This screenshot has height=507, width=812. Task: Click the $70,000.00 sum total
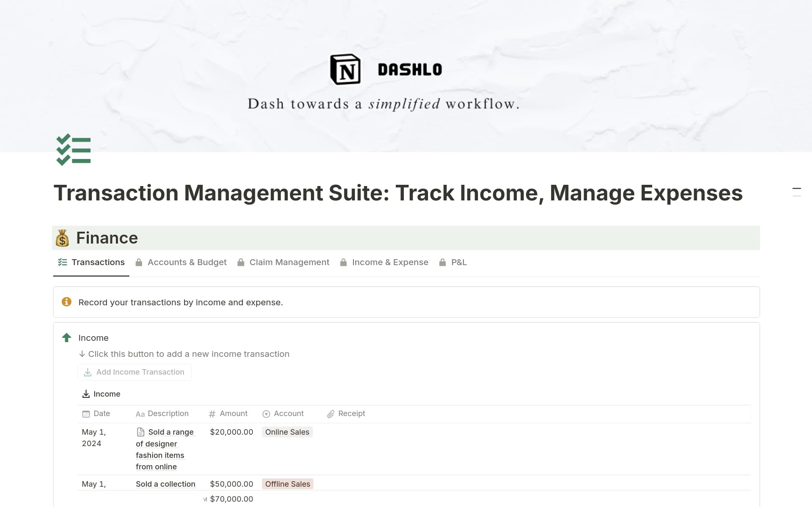click(232, 499)
